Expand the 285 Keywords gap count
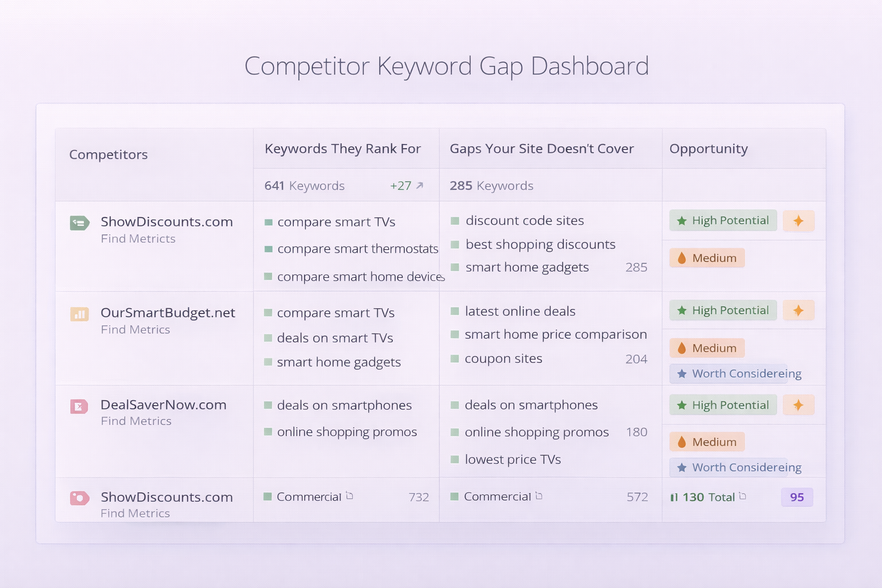Image resolution: width=882 pixels, height=588 pixels. (491, 185)
